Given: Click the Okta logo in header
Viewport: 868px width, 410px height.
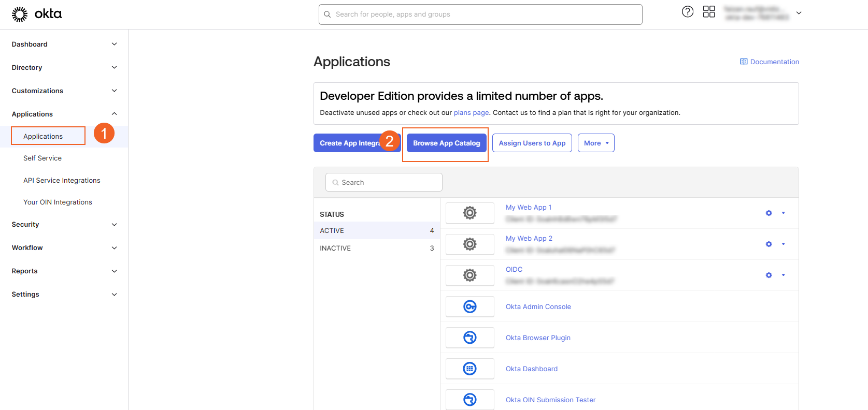Looking at the screenshot, I should (37, 14).
